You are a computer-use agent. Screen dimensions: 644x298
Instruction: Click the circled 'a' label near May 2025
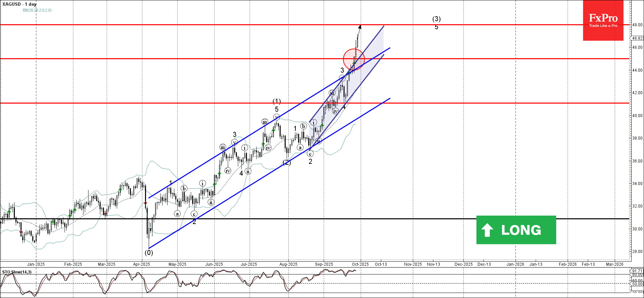click(177, 214)
